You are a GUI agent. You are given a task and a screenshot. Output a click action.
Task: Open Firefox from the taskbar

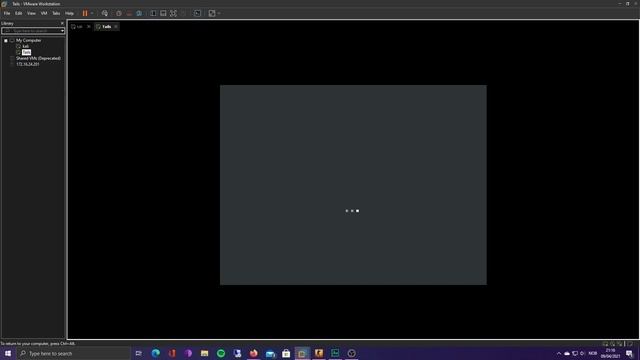click(x=253, y=353)
